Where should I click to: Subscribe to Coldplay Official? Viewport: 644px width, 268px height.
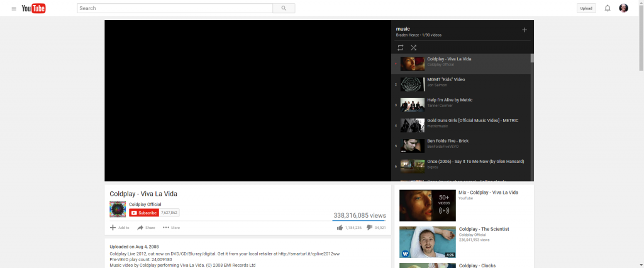(x=144, y=213)
